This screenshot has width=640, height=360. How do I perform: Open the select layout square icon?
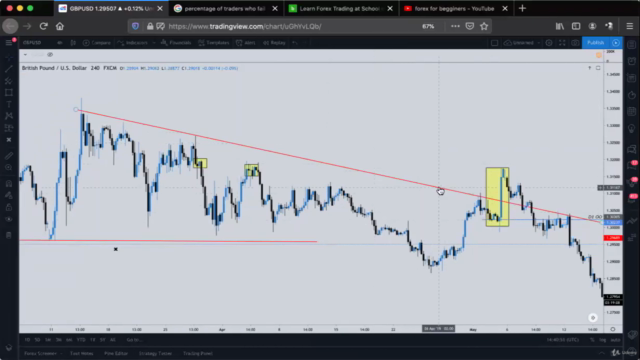pyautogui.click(x=494, y=42)
